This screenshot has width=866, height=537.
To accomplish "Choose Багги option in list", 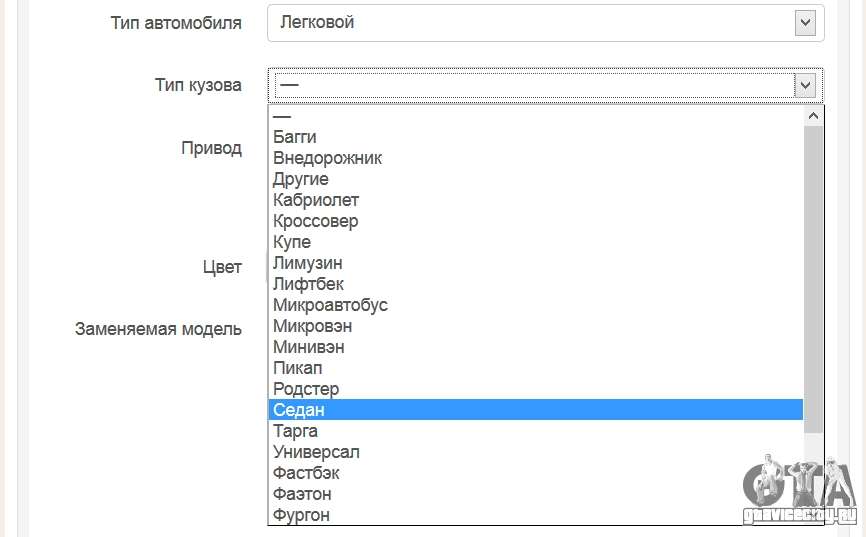I will [x=535, y=137].
